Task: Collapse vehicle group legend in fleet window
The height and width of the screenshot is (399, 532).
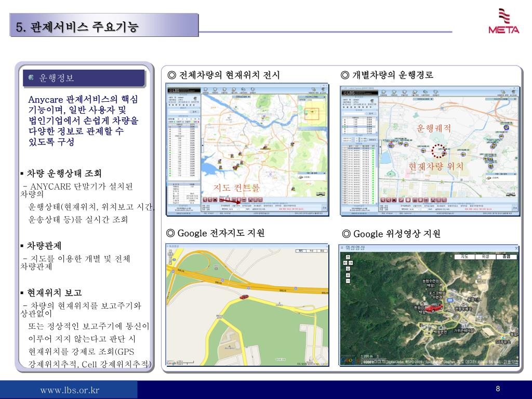Action: [x=325, y=173]
